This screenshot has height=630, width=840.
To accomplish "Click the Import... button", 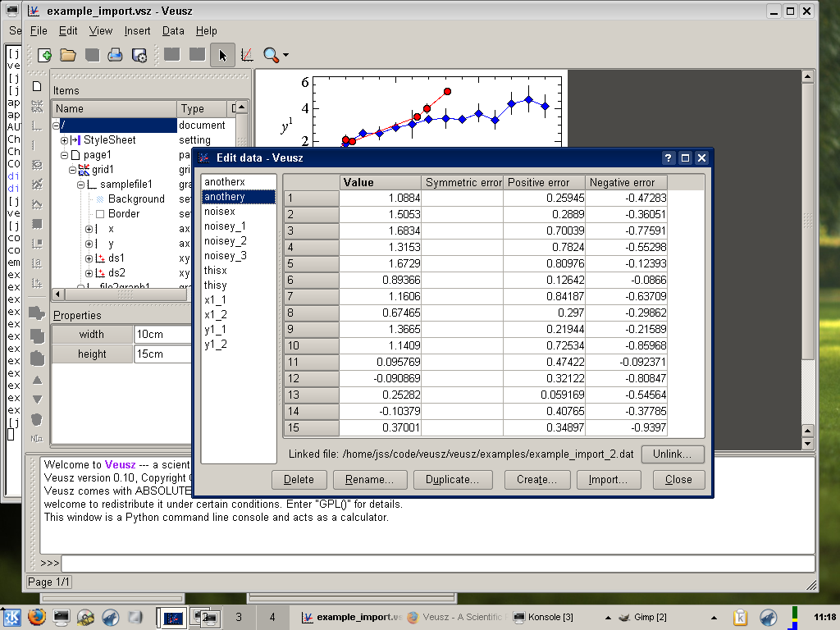I will click(x=609, y=479).
